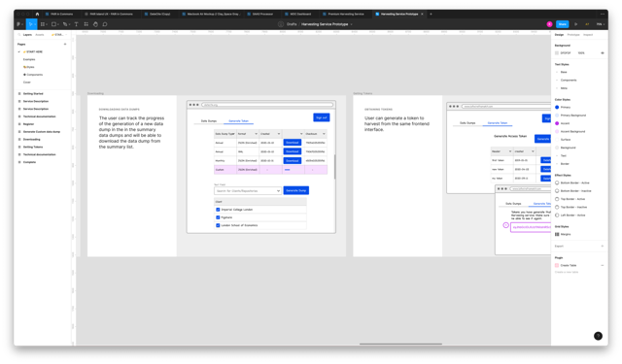Remove Create Table plugin with minus icon
The height and width of the screenshot is (364, 622).
pos(603,265)
